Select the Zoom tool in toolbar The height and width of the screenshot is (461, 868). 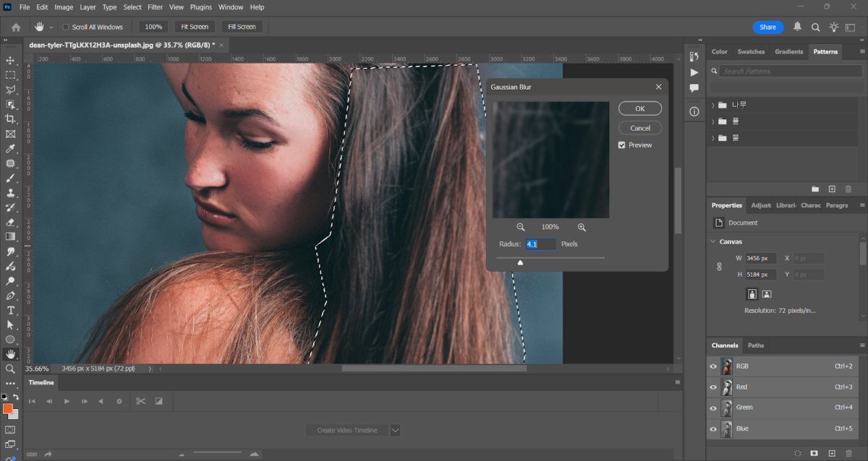[10, 369]
